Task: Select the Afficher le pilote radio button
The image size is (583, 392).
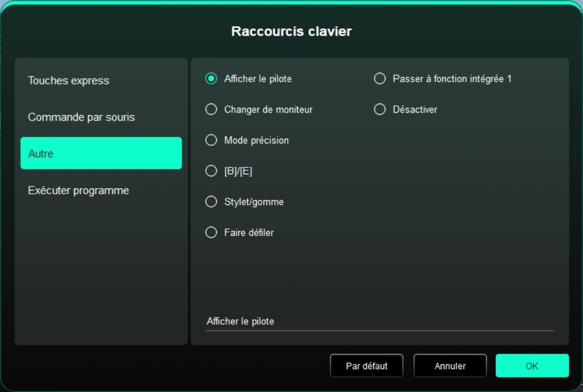Action: click(x=211, y=79)
